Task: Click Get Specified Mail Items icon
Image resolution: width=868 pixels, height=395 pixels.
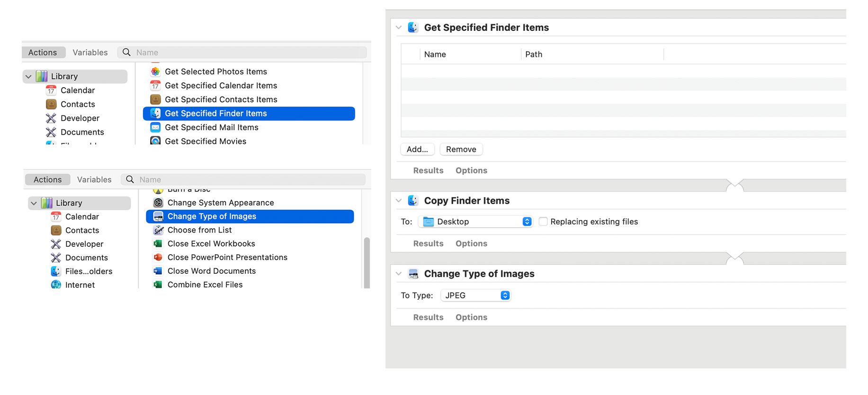Action: 155,127
